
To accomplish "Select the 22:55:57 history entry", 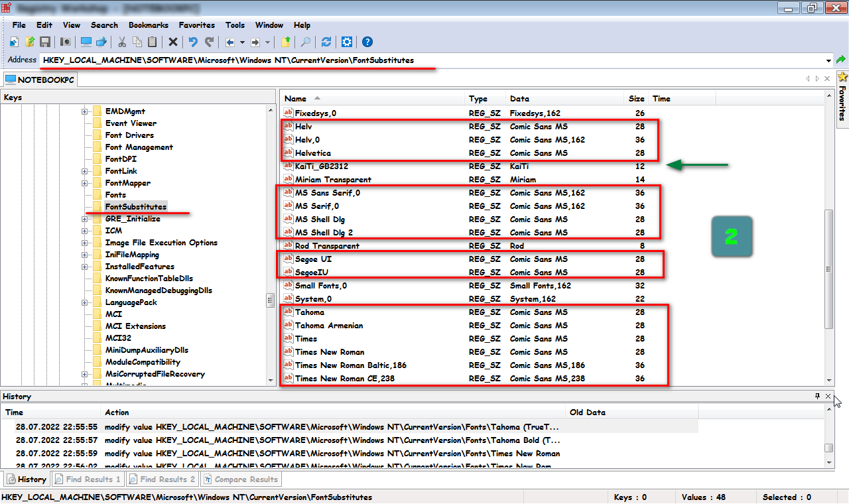I will pos(349,440).
